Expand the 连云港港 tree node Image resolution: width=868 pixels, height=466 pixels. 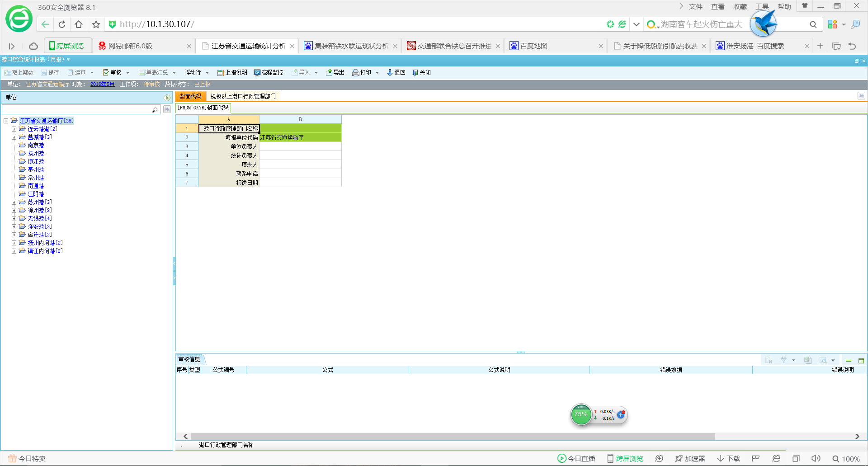(x=14, y=129)
